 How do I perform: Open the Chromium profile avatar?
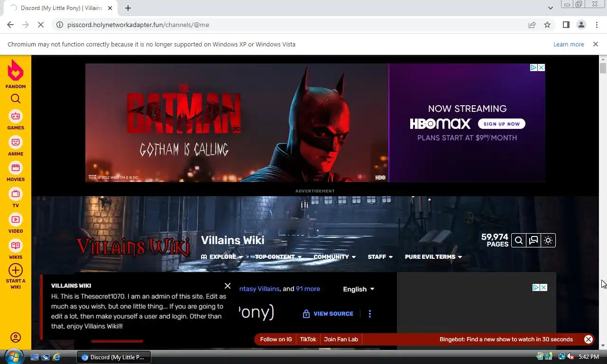[x=581, y=25]
